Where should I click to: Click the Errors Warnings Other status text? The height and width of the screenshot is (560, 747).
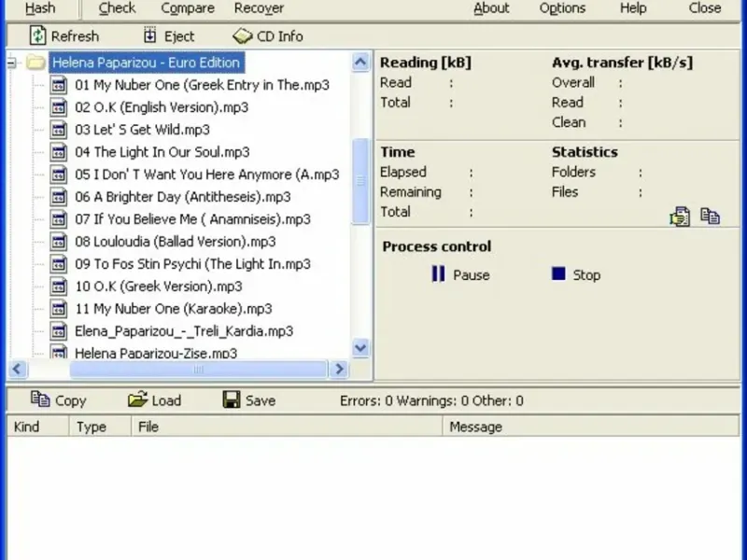(x=431, y=401)
